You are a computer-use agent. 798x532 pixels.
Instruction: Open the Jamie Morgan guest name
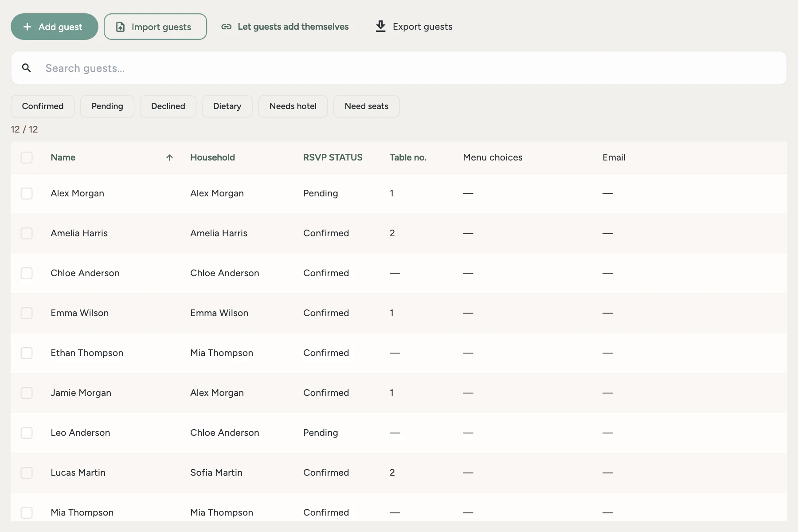tap(81, 393)
